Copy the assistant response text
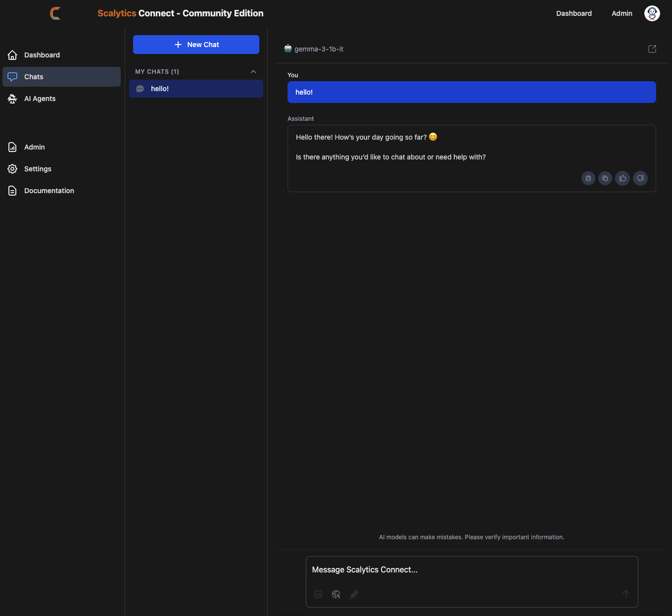The height and width of the screenshot is (616, 672). pos(605,178)
